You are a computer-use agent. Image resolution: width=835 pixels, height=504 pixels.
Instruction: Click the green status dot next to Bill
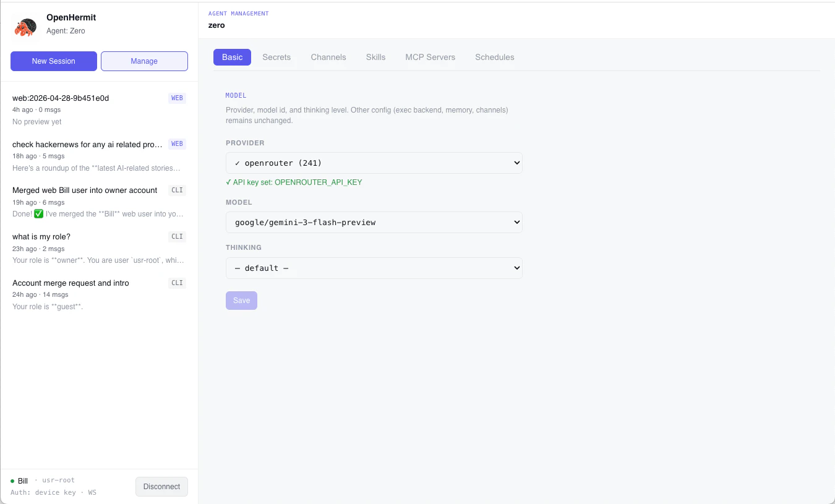pyautogui.click(x=12, y=481)
